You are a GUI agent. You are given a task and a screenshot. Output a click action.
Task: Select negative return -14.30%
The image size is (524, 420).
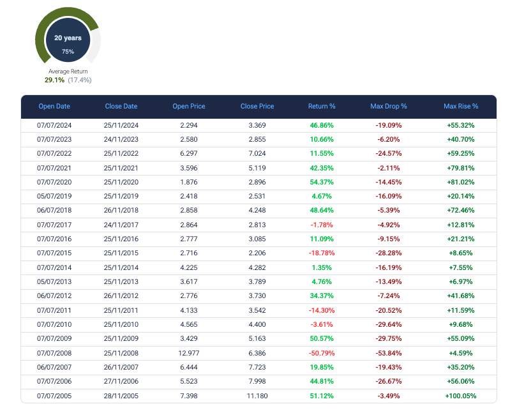[322, 310]
